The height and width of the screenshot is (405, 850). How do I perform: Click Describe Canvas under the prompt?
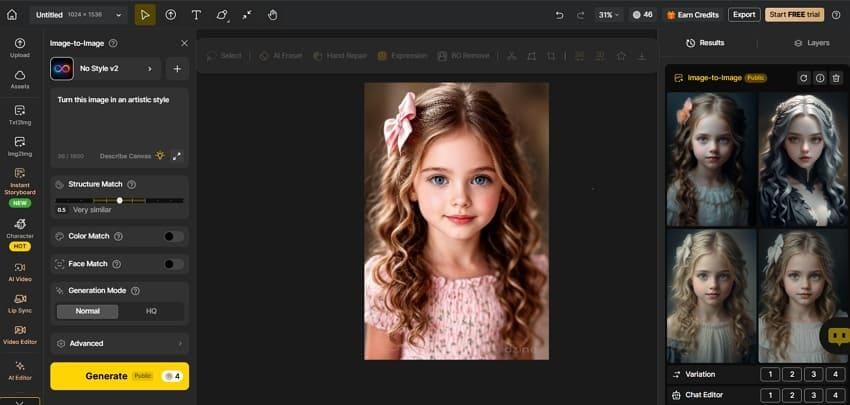coord(125,156)
